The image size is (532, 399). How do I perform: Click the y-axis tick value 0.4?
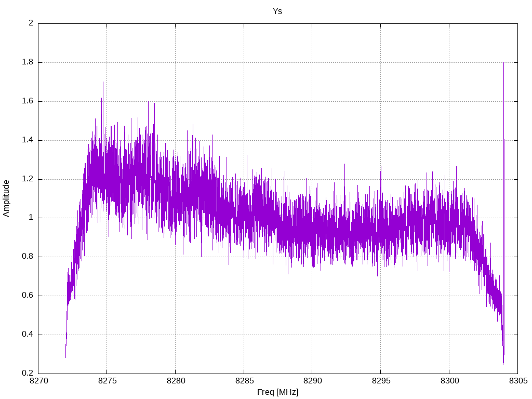[28, 334]
